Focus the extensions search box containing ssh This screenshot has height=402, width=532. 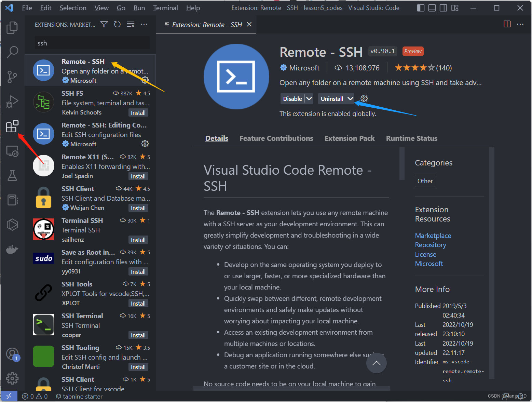92,43
